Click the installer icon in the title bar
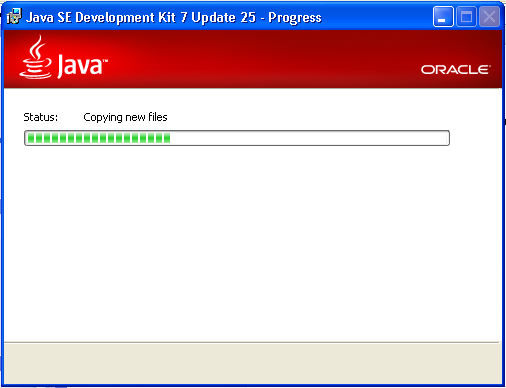This screenshot has height=388, width=506. pyautogui.click(x=14, y=16)
